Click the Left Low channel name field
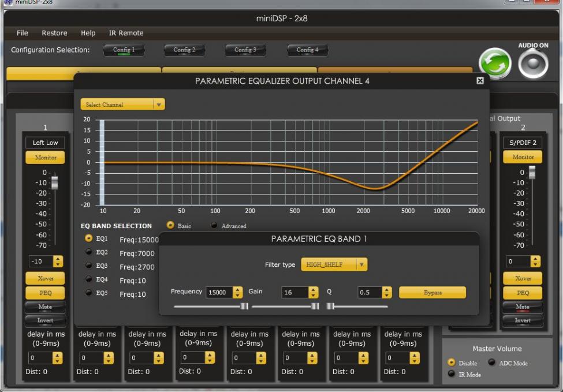 (45, 143)
